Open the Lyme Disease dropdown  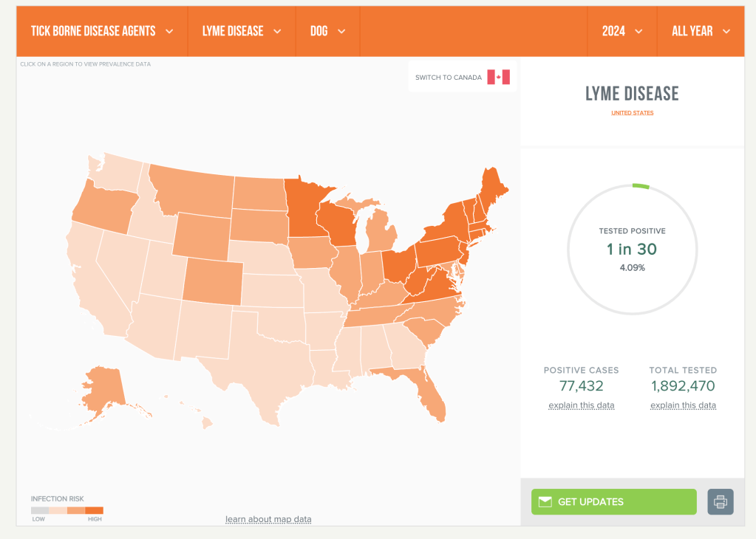[241, 31]
